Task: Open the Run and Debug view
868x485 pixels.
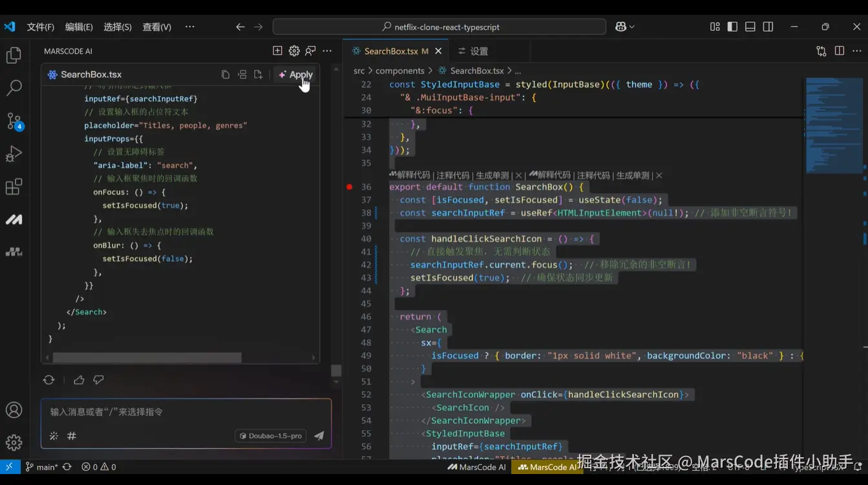Action: 14,154
